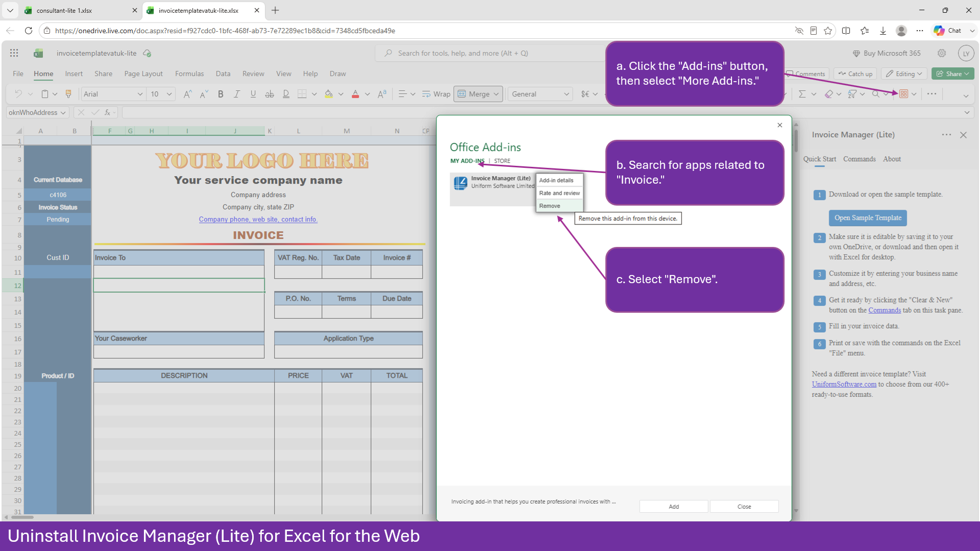
Task: Click the Find magnifier icon in the ribbon
Action: click(876, 94)
